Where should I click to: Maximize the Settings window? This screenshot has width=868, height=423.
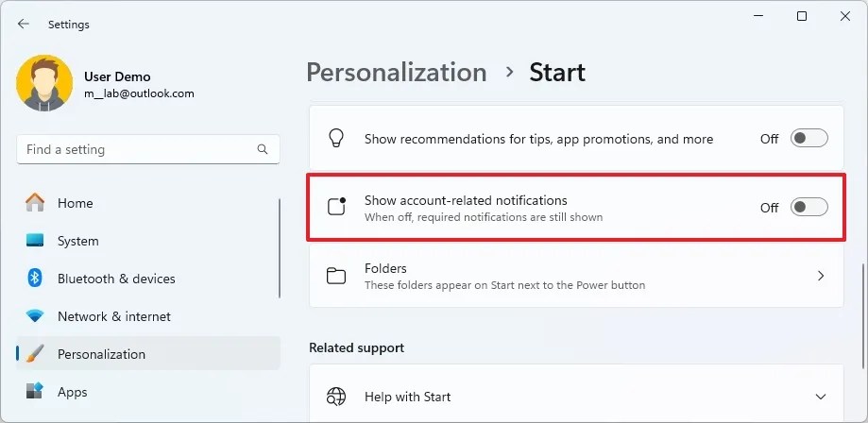coord(802,16)
